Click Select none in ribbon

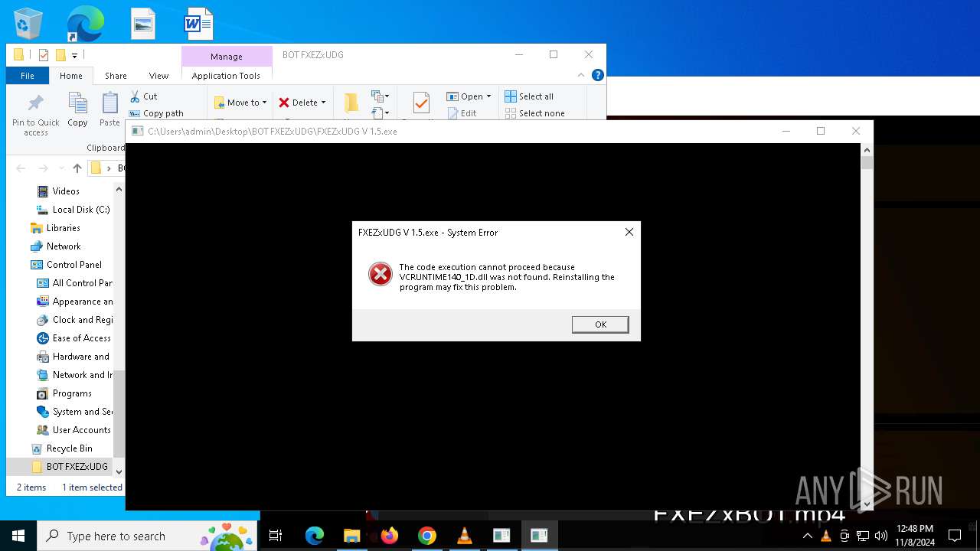534,113
